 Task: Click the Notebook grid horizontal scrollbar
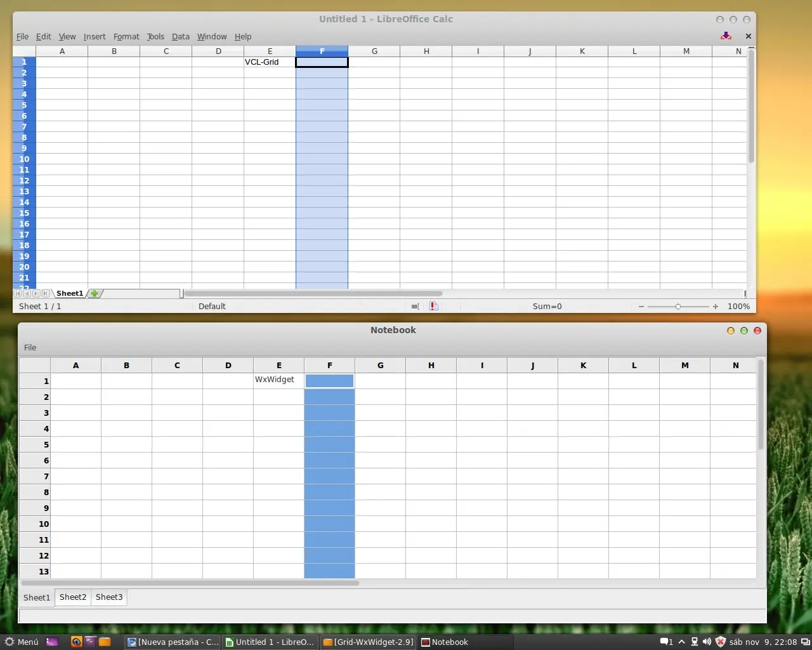coord(190,583)
